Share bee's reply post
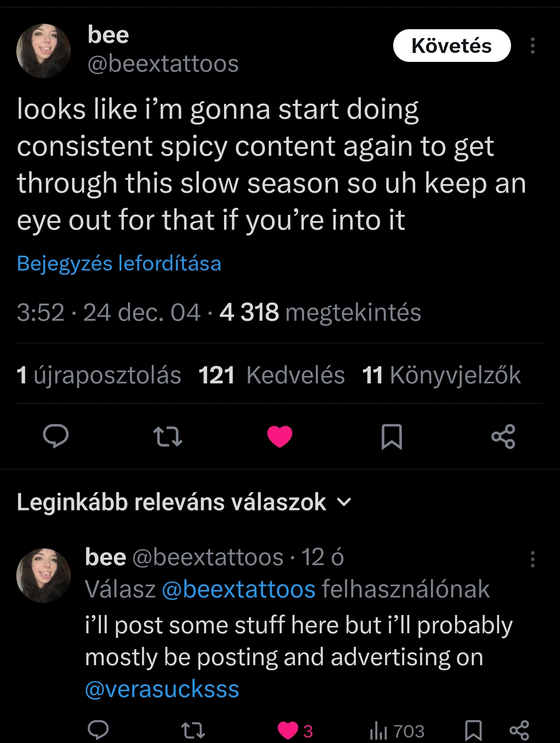This screenshot has height=743, width=560. click(x=519, y=730)
